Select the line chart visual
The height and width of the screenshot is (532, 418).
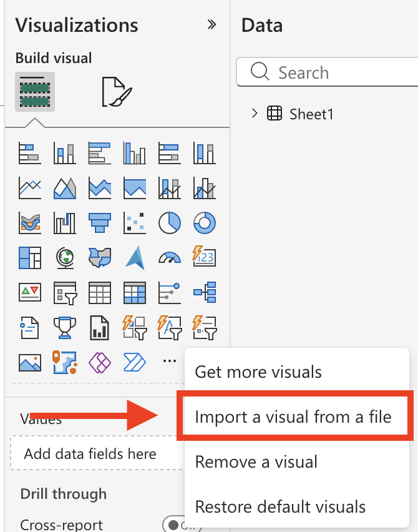tap(29, 187)
